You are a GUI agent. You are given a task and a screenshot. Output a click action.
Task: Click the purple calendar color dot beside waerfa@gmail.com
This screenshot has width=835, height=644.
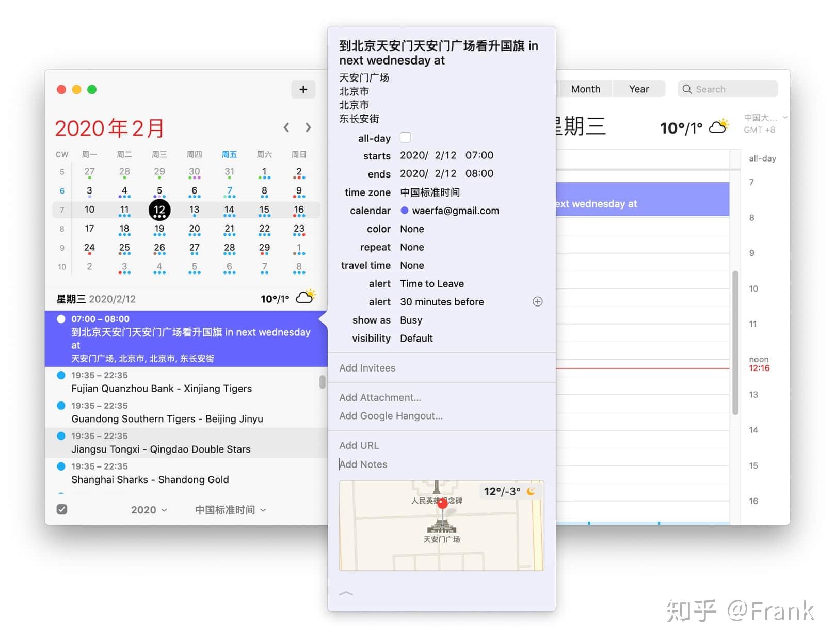tap(405, 211)
